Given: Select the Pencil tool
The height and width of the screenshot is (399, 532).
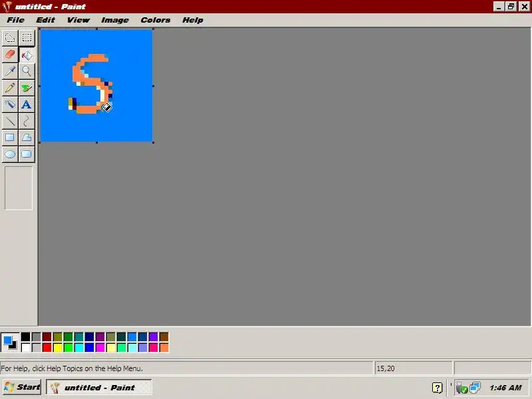Looking at the screenshot, I should (10, 88).
